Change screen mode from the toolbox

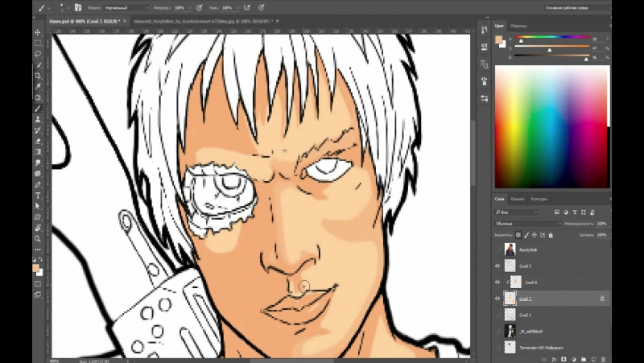(38, 295)
